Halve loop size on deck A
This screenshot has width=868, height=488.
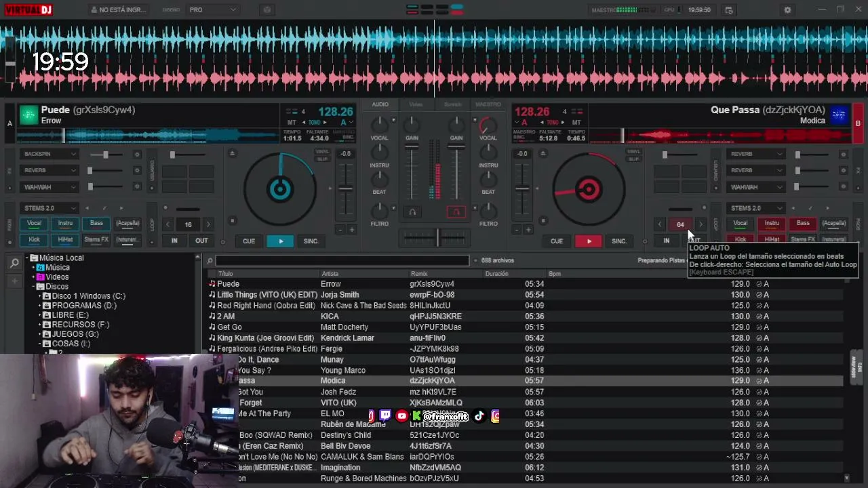pos(167,224)
